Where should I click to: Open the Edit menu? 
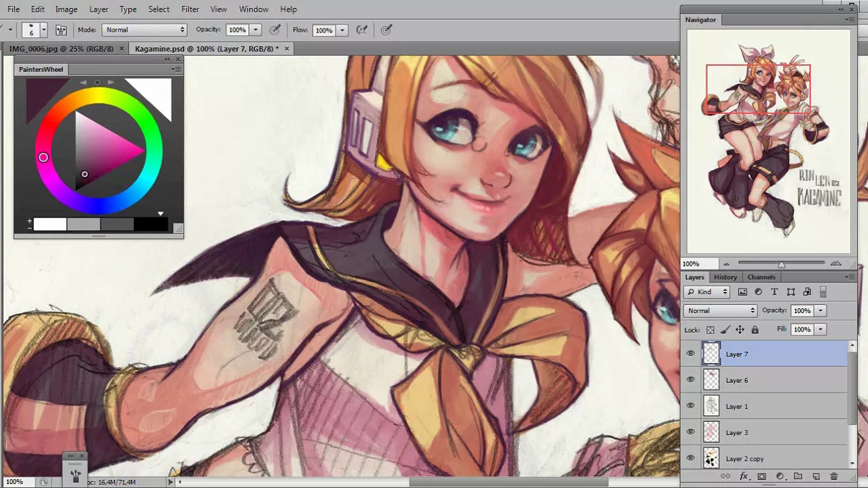tap(37, 9)
